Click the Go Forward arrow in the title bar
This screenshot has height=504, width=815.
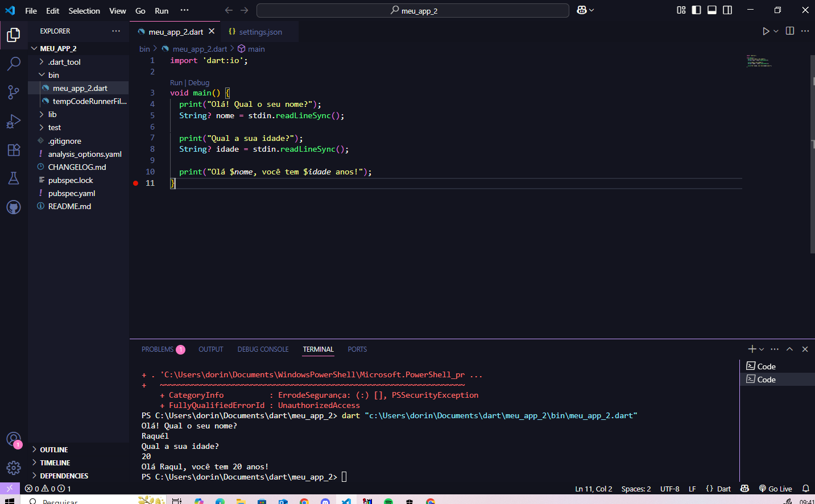tap(245, 10)
